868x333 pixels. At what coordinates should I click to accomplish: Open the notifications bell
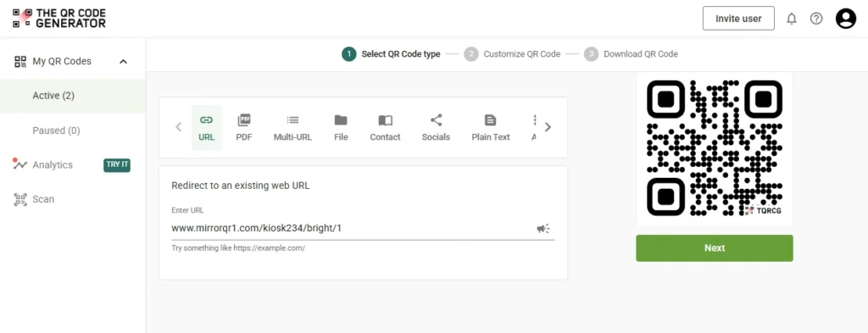pos(792,19)
